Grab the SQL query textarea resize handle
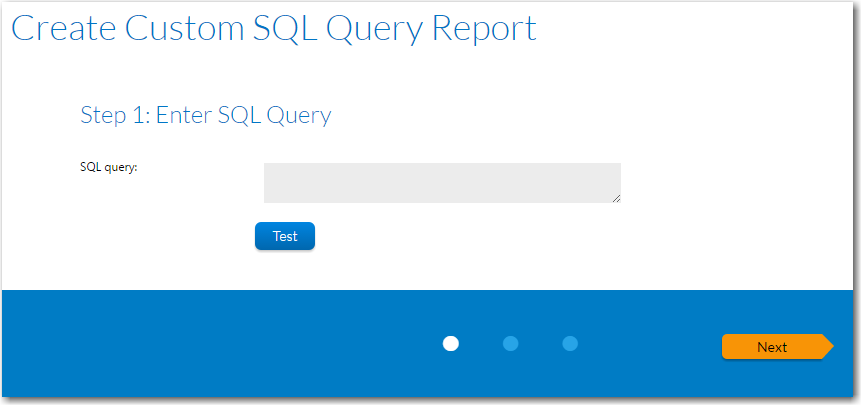Screen dimensions: 861x405 point(616,198)
